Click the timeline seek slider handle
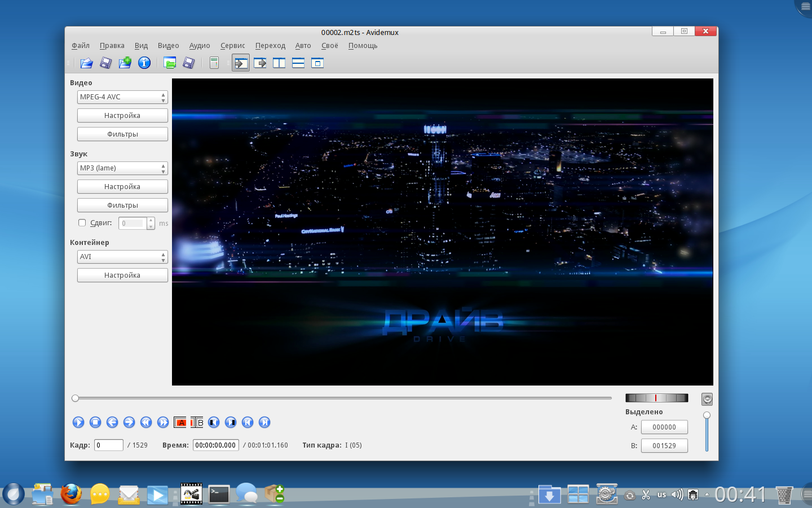The image size is (812, 508). coord(75,398)
